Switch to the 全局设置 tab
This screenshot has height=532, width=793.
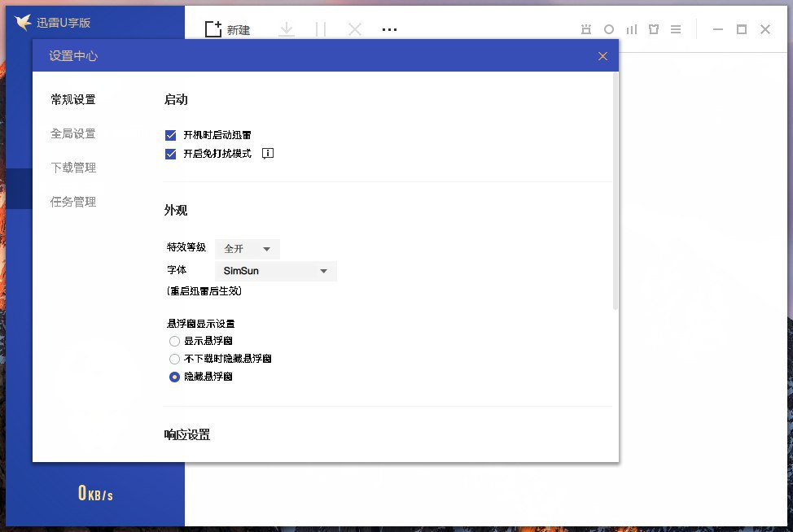[x=73, y=133]
